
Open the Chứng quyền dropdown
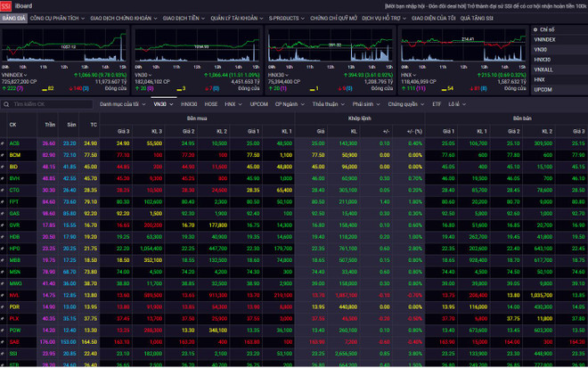[x=406, y=104]
